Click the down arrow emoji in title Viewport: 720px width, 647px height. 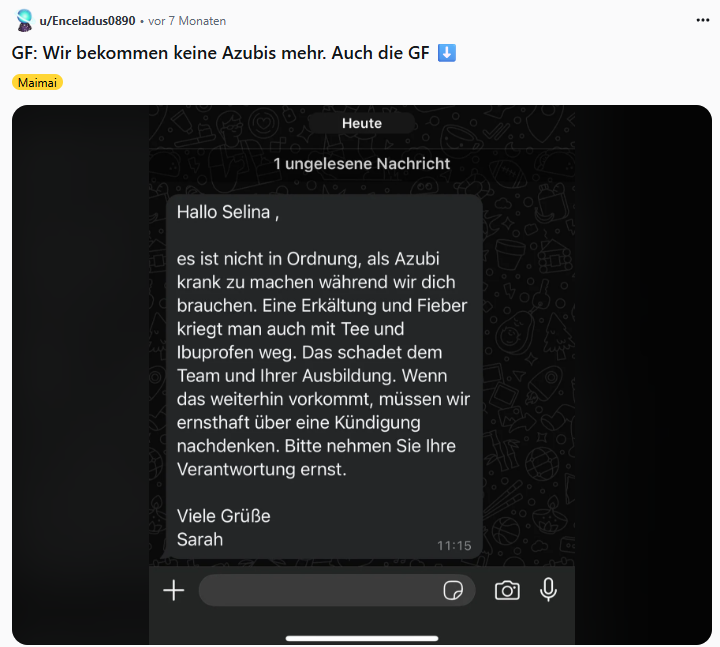447,53
